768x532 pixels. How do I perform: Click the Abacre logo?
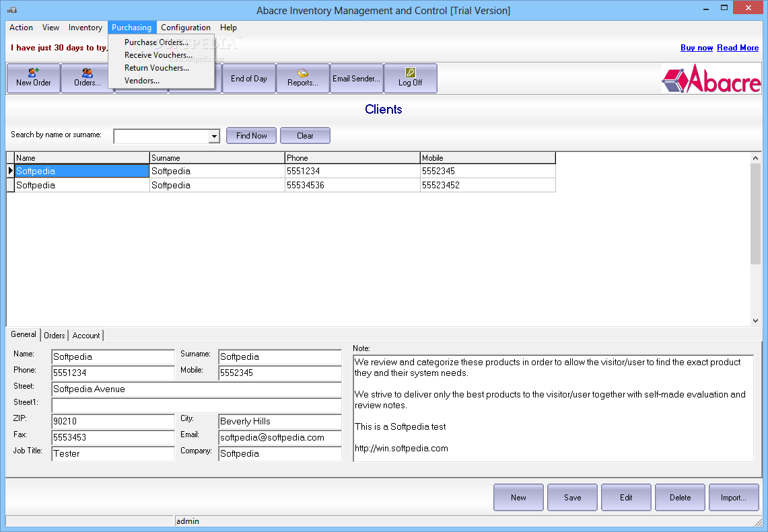(711, 79)
